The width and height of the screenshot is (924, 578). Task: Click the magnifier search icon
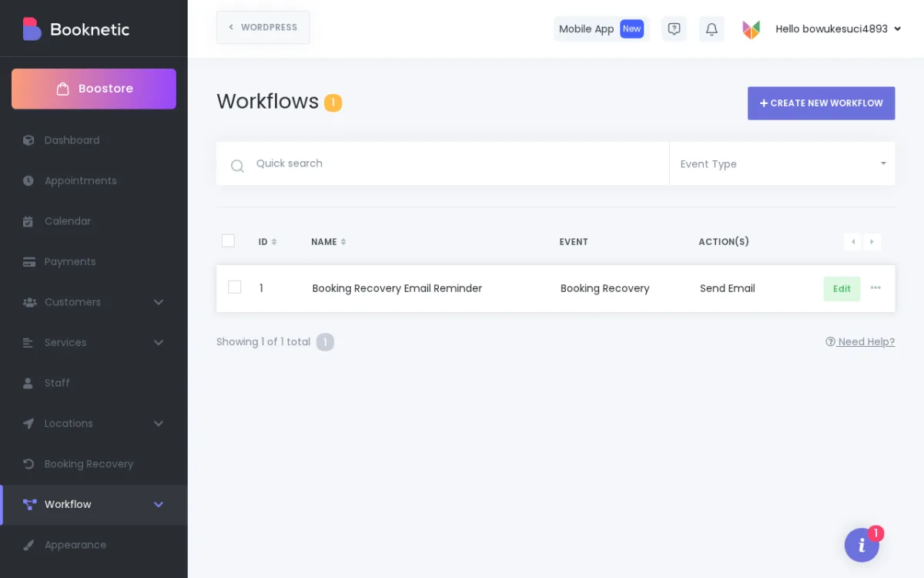tap(237, 166)
